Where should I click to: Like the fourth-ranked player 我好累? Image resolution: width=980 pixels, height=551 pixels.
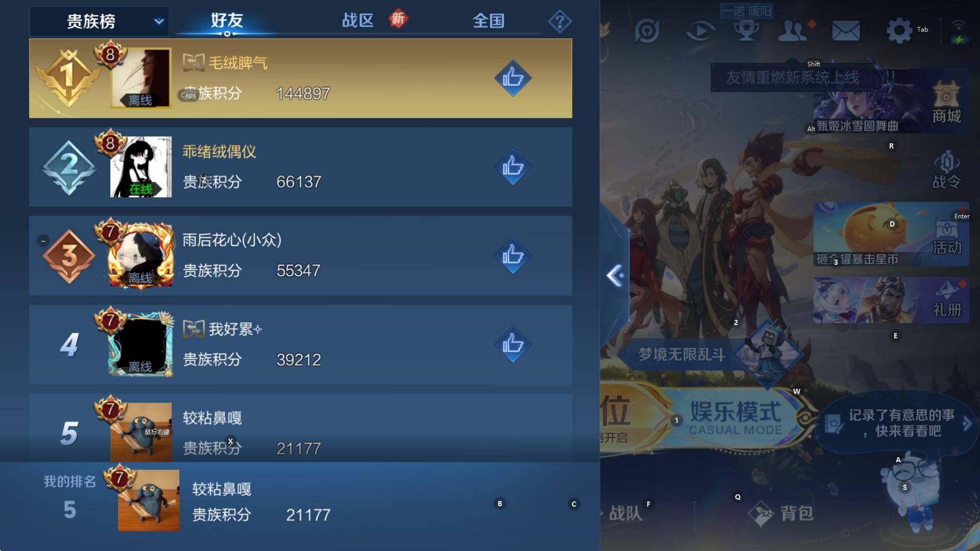point(513,344)
